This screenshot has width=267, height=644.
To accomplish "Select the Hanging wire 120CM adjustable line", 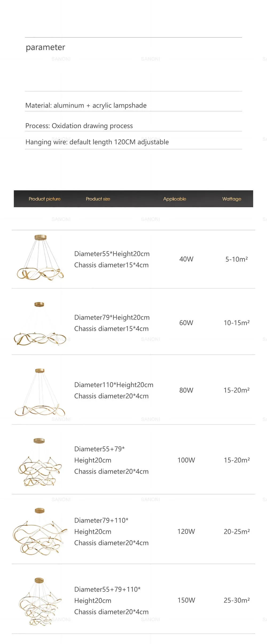I will click(97, 142).
